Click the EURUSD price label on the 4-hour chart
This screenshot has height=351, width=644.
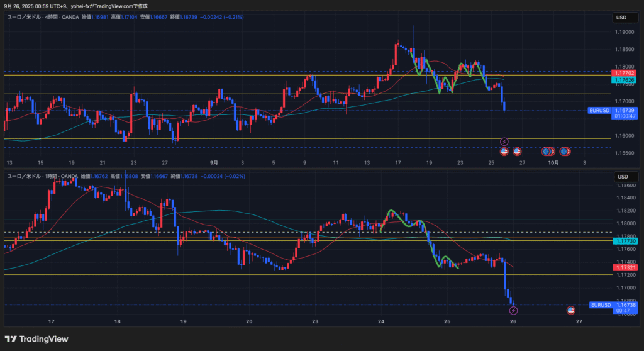(x=599, y=110)
